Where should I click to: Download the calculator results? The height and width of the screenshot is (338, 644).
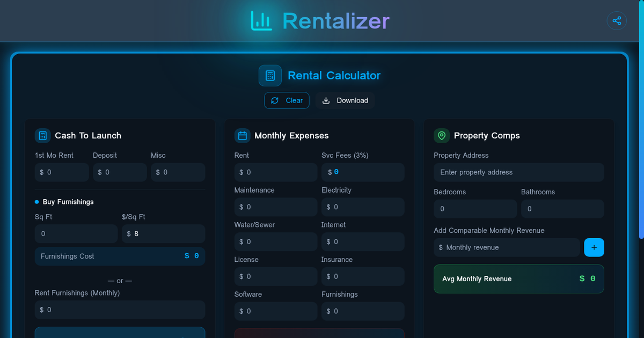[x=345, y=100]
